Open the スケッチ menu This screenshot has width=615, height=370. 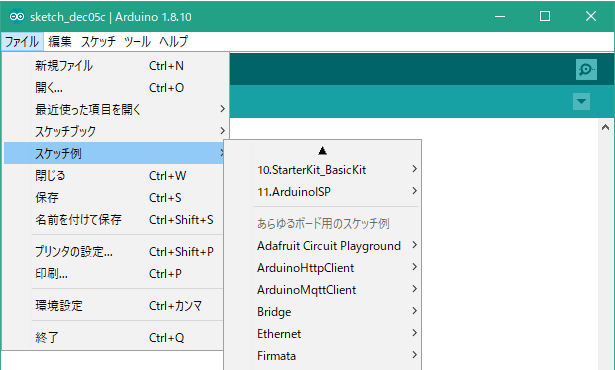point(98,42)
